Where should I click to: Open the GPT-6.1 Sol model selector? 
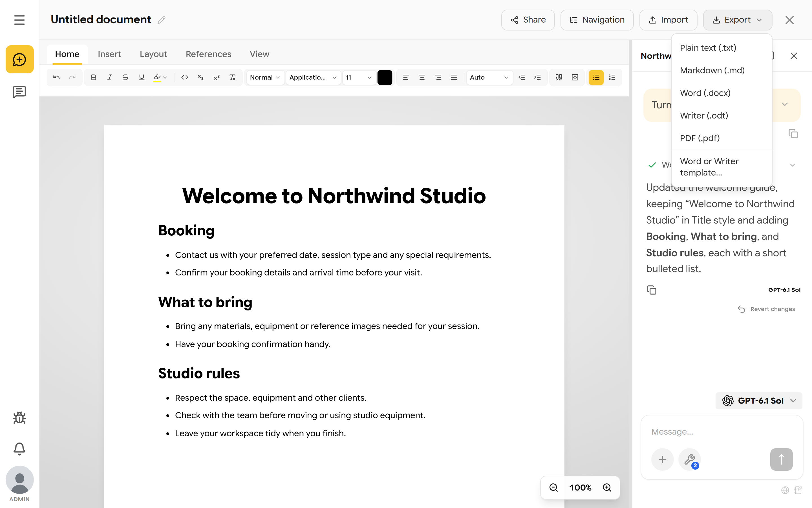tap(759, 400)
